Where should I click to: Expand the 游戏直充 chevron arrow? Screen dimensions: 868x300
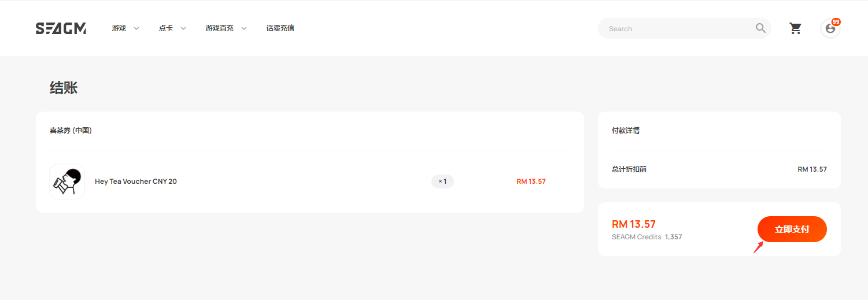click(244, 28)
